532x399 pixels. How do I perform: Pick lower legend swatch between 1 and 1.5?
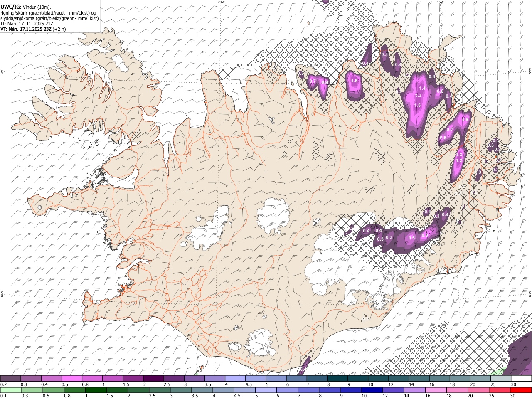point(95,390)
